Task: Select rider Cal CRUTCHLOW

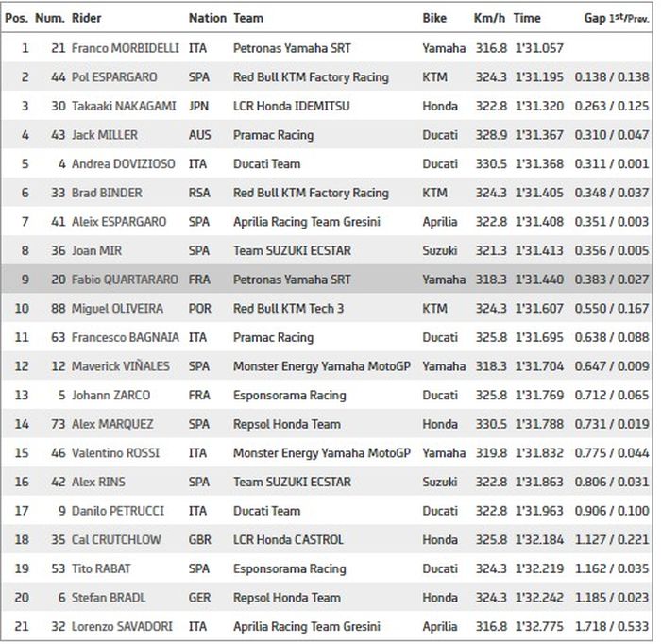Action: tap(116, 539)
